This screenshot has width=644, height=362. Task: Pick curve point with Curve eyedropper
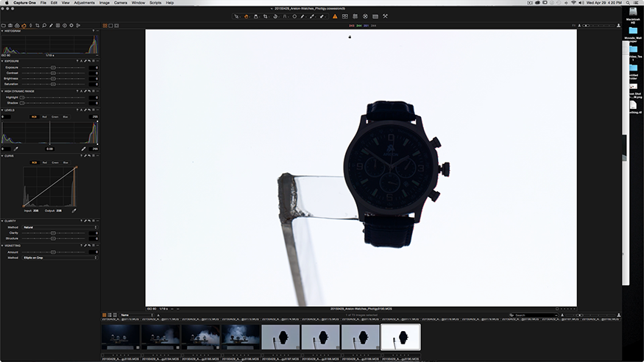click(x=74, y=210)
